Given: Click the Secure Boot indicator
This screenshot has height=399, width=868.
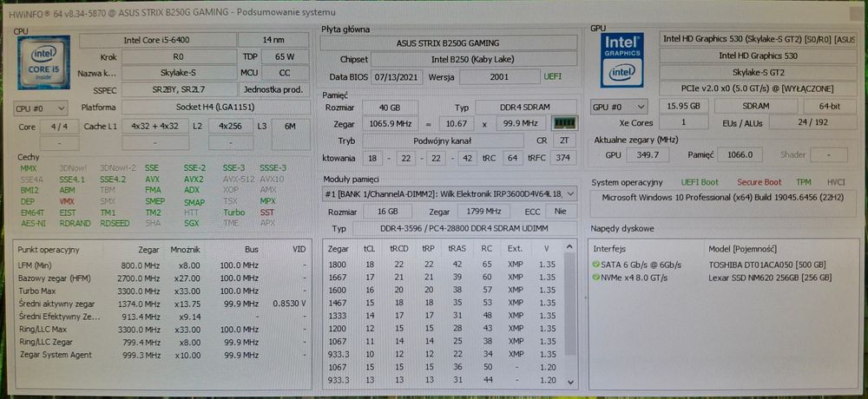Looking at the screenshot, I should pyautogui.click(x=759, y=182).
